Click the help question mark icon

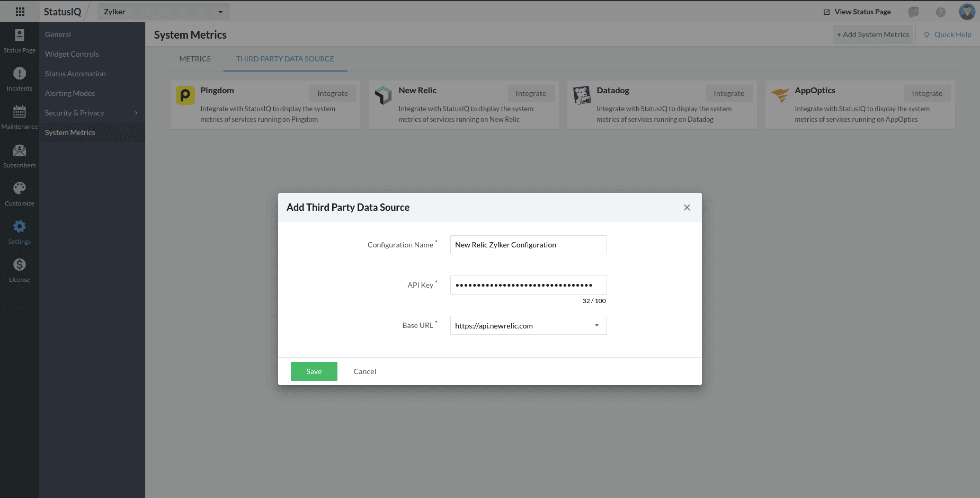[941, 12]
